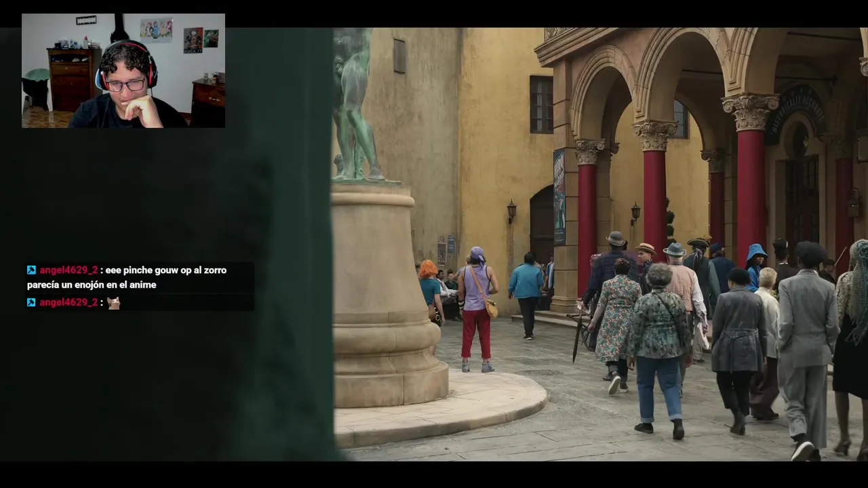868x488 pixels.
Task: Click the first badge icon beside angel4629_2
Action: [31, 270]
